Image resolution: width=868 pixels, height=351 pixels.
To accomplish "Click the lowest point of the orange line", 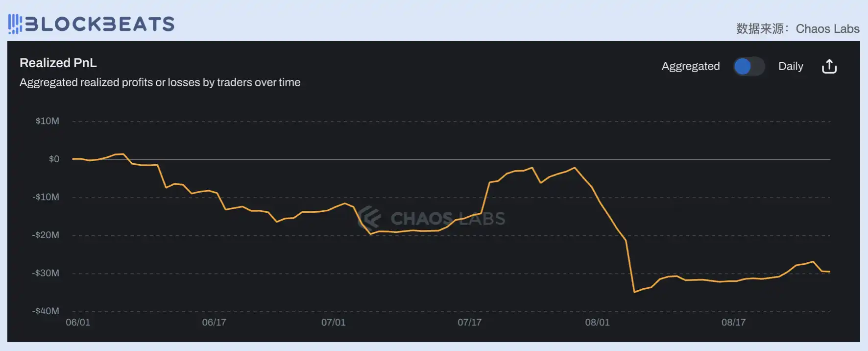I will (x=634, y=292).
